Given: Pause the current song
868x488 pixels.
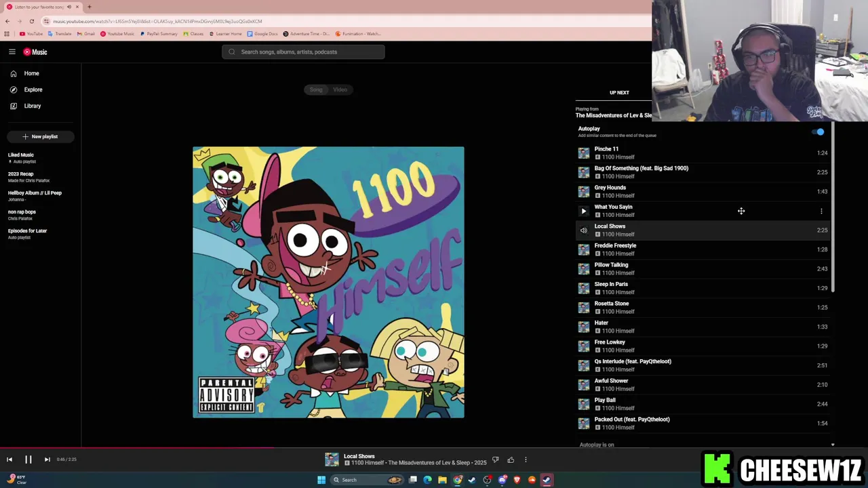Looking at the screenshot, I should point(28,460).
